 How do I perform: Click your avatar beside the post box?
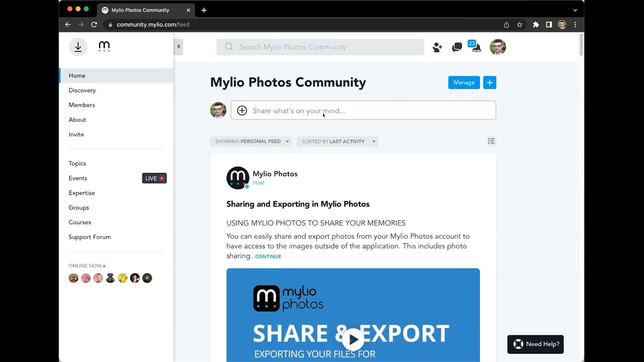click(218, 110)
